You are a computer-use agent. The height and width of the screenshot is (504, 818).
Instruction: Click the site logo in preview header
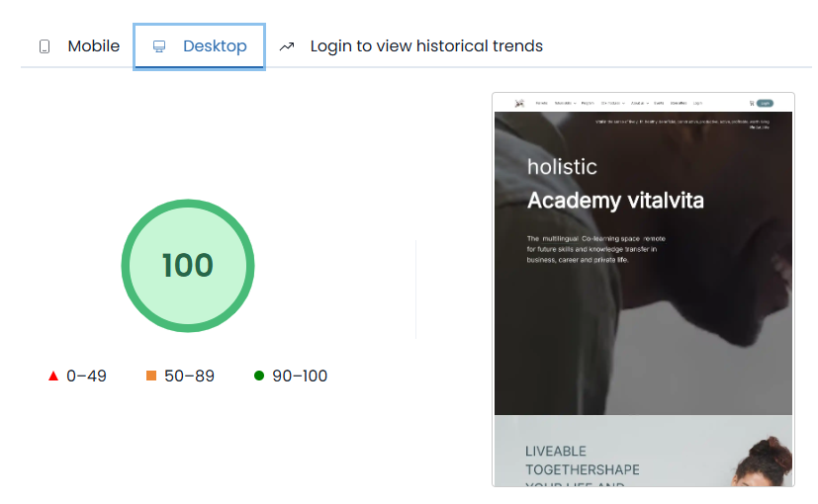(519, 103)
